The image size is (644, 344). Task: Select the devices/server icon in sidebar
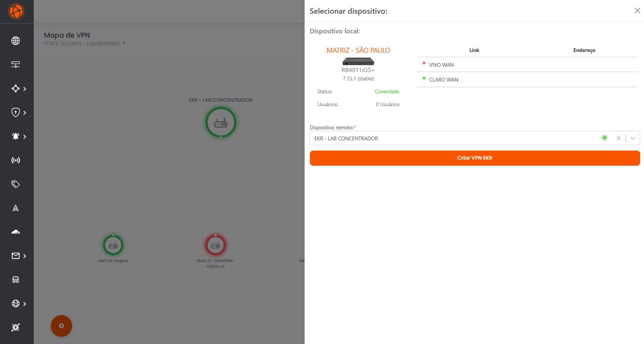coord(16,64)
